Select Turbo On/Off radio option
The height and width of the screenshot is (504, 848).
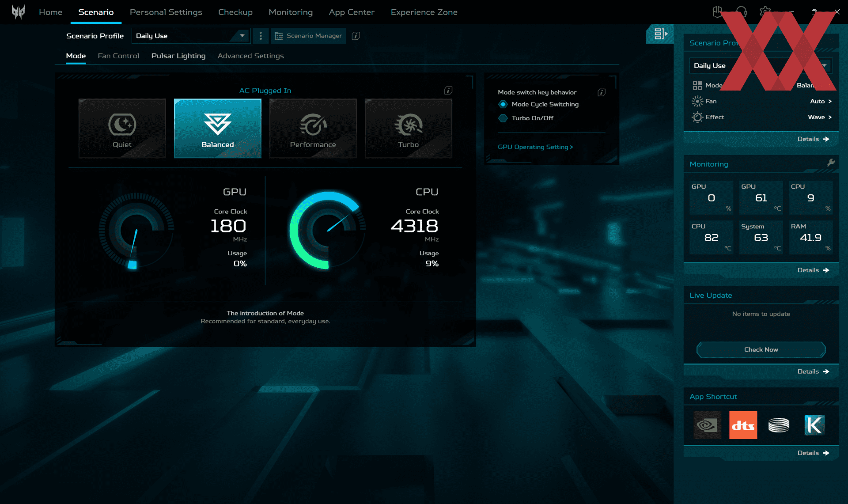(503, 118)
